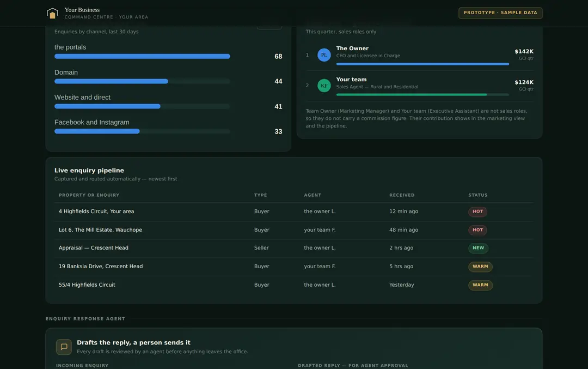Click Sales Agent — Rural and Residential subtitle
This screenshot has width=588, height=369.
point(377,87)
